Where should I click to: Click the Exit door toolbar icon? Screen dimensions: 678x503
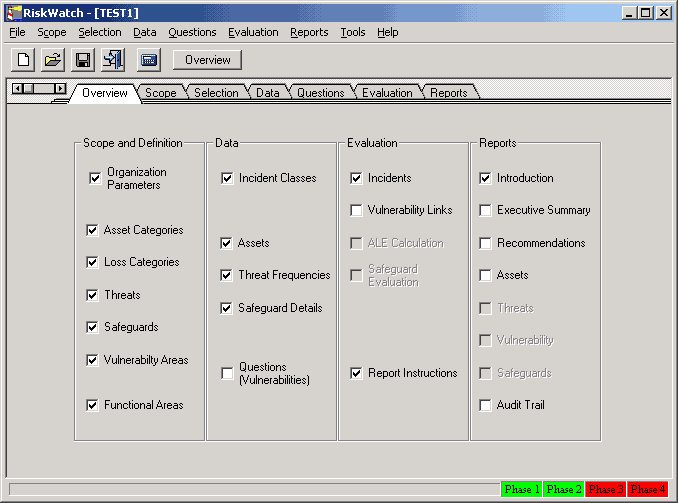(x=113, y=60)
